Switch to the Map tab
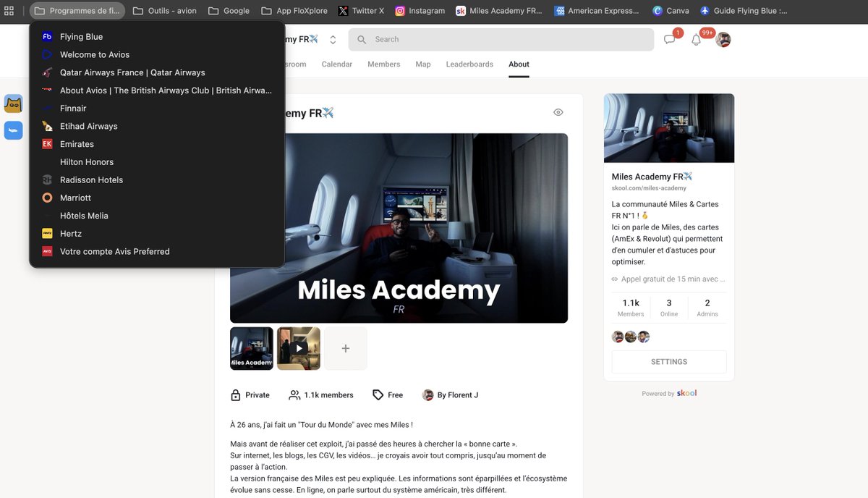 tap(423, 64)
